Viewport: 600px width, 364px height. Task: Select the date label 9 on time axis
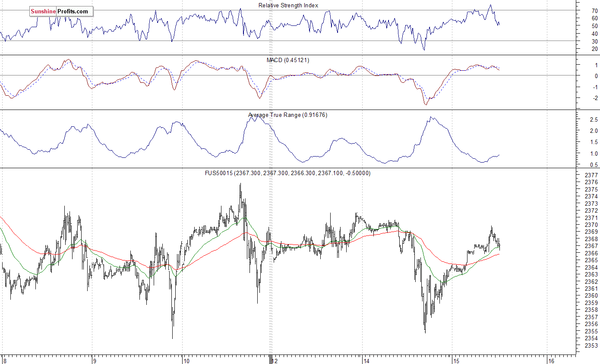pos(95,361)
